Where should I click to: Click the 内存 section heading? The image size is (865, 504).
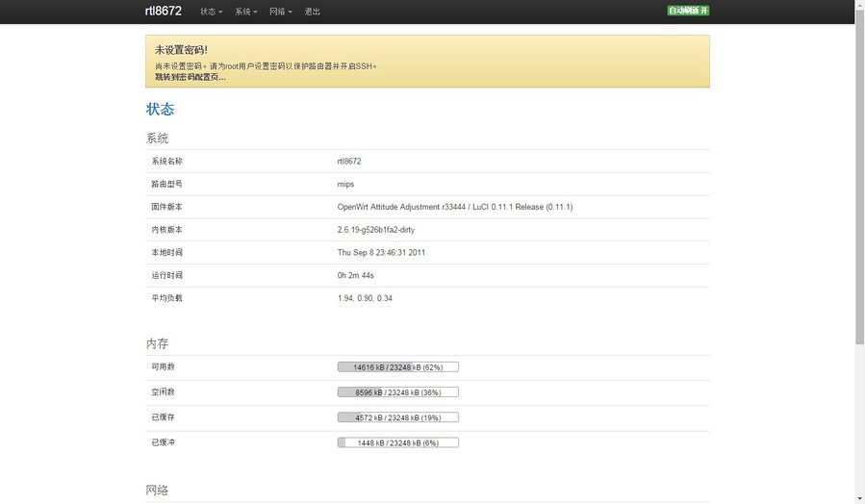point(157,343)
